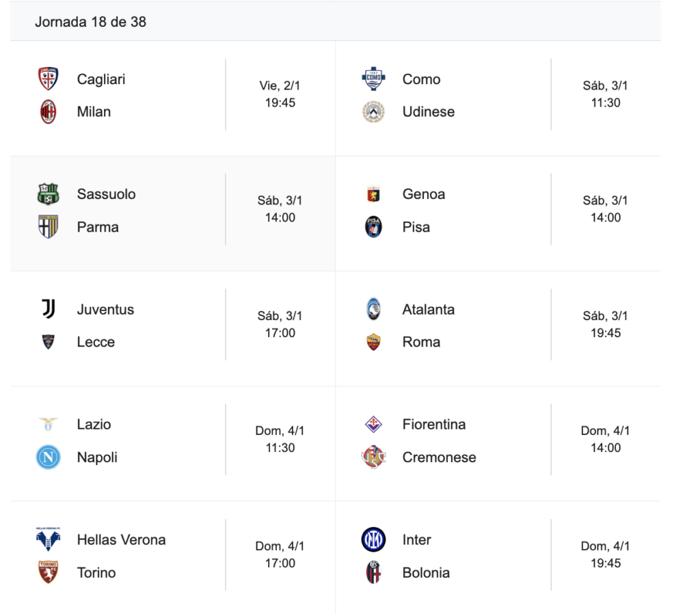Open the Lecce team link
The width and height of the screenshot is (700, 614).
coord(96,342)
